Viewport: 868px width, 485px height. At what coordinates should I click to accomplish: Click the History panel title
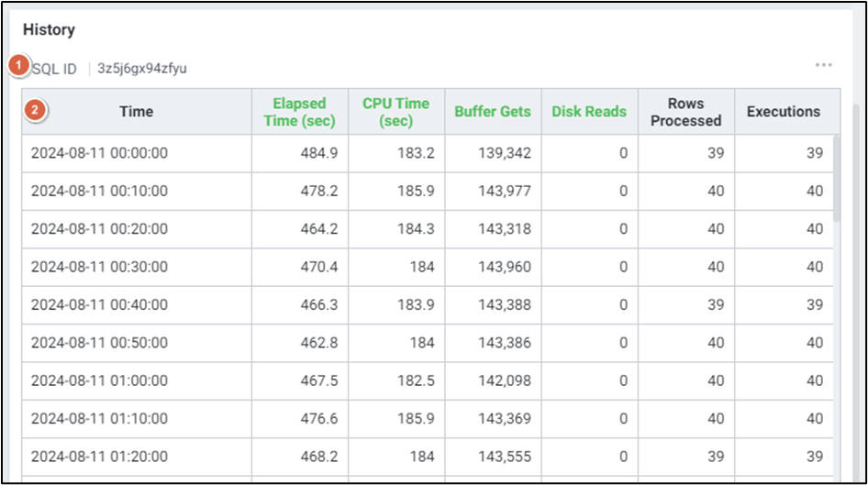click(x=49, y=29)
